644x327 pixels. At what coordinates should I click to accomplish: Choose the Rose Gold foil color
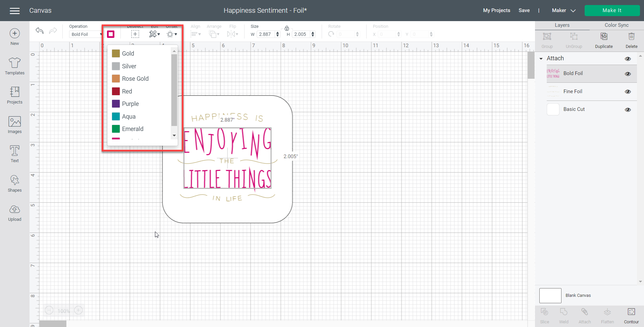click(135, 79)
